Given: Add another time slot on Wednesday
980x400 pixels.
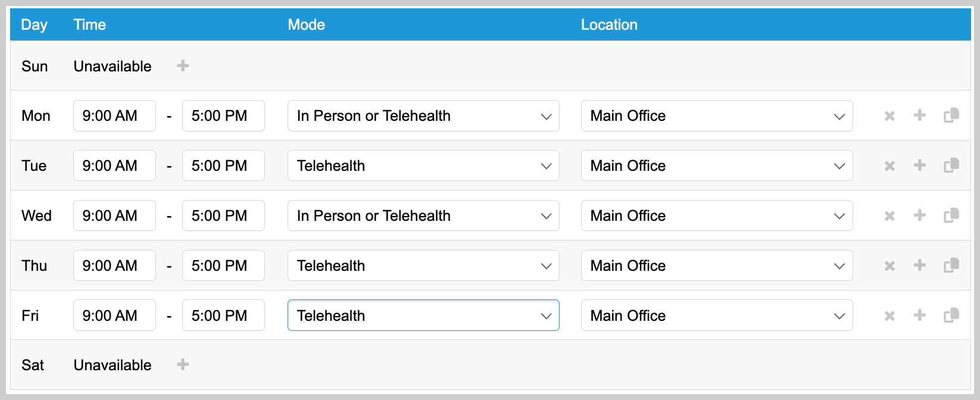Looking at the screenshot, I should (x=919, y=215).
